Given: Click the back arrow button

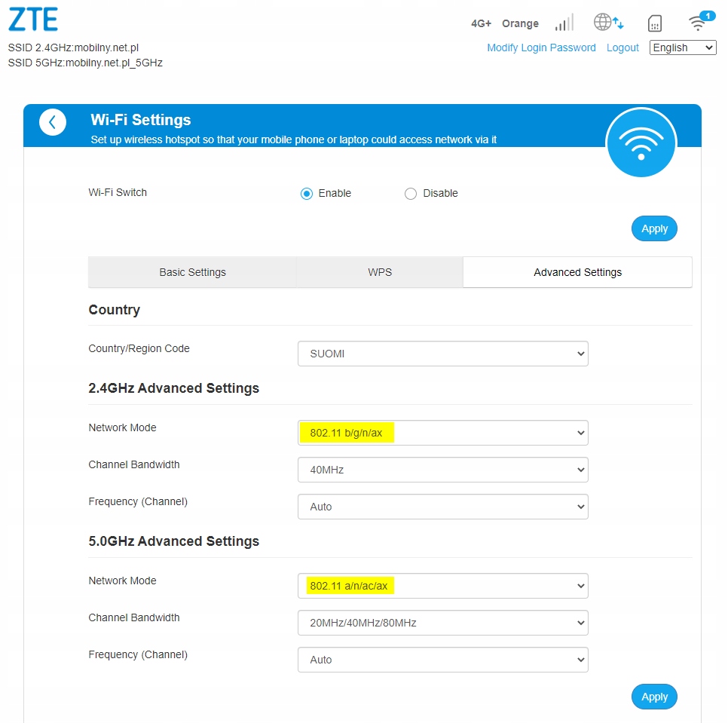Looking at the screenshot, I should [53, 122].
